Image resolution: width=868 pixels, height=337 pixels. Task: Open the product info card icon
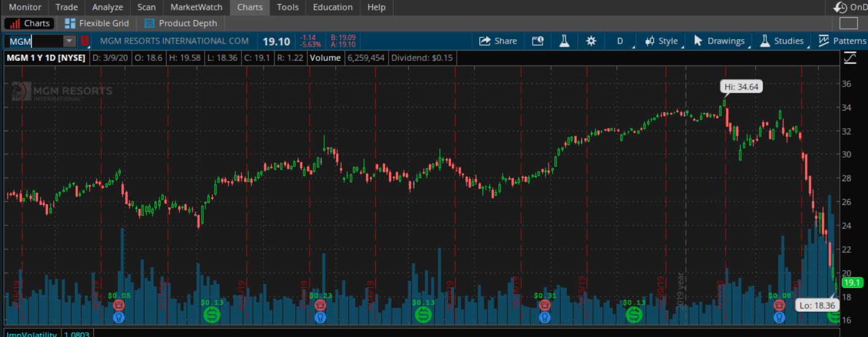pyautogui.click(x=538, y=41)
